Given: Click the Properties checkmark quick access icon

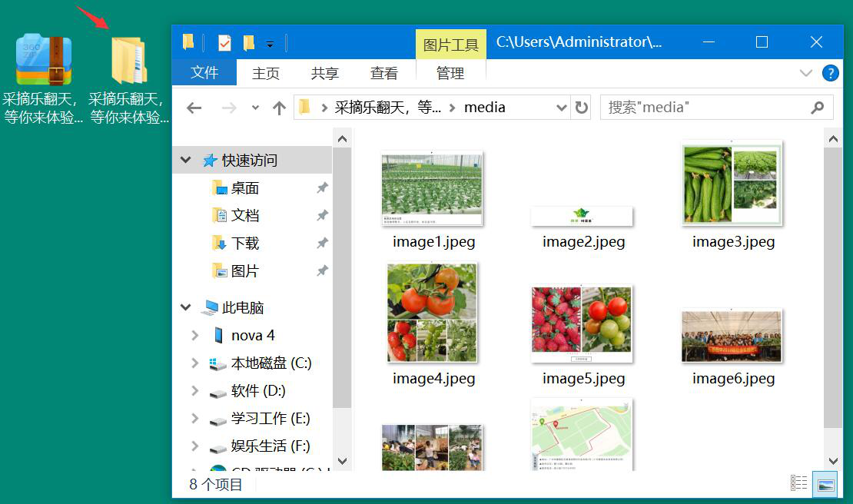Looking at the screenshot, I should tap(224, 42).
